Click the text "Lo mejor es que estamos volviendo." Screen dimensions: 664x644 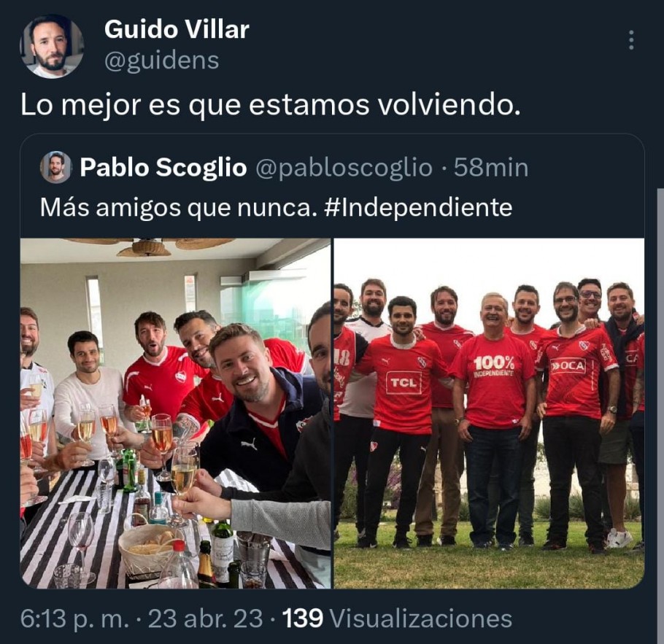click(x=270, y=105)
